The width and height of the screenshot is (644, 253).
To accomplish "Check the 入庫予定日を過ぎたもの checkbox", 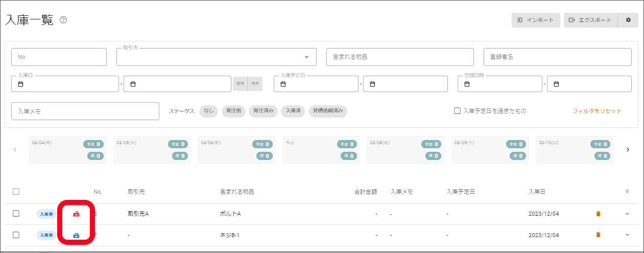I will [457, 111].
